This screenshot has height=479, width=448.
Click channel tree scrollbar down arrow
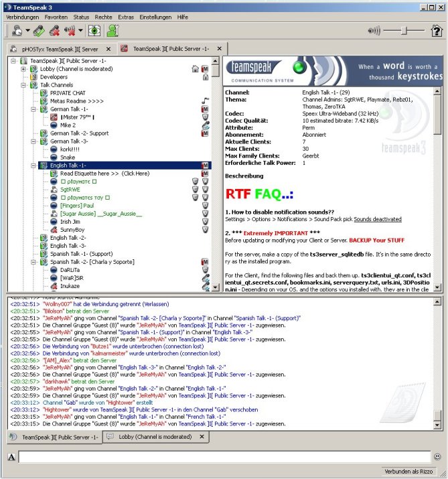(216, 287)
